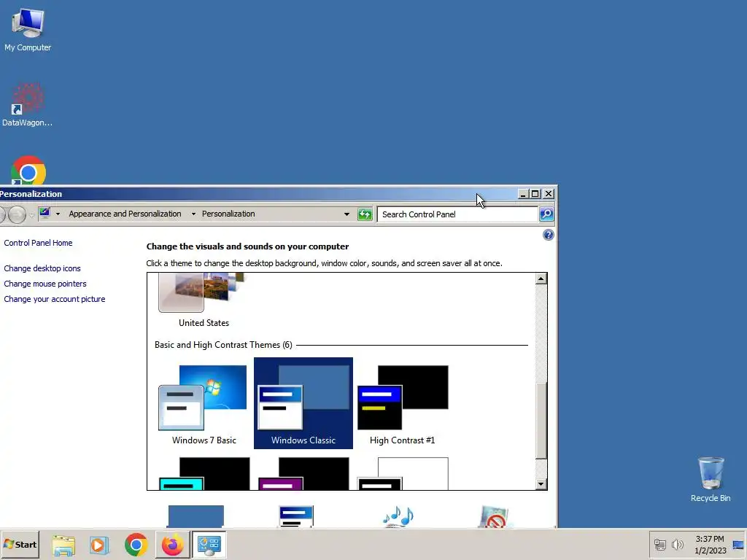Launch Chrome from the taskbar

136,545
